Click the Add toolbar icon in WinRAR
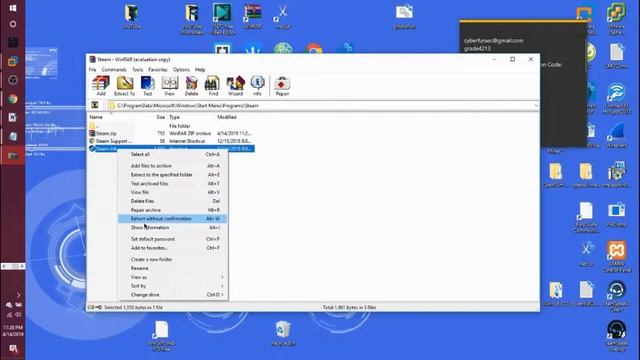640x360 pixels. tap(101, 86)
